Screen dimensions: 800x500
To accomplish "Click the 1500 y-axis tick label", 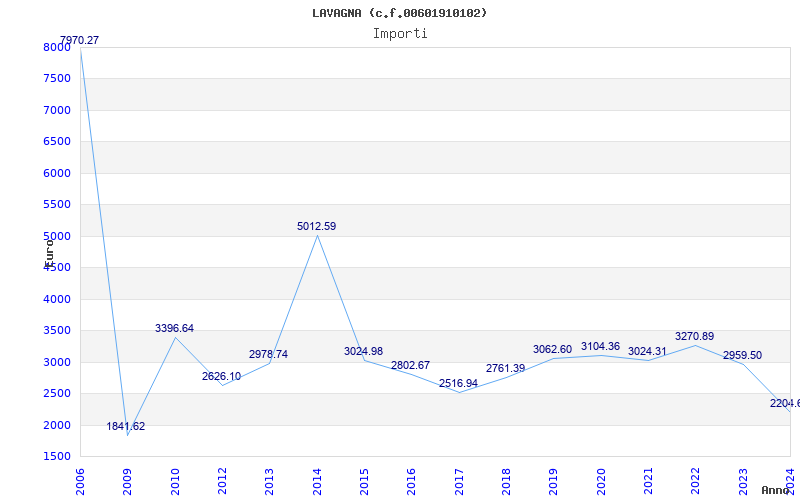I will point(57,457).
